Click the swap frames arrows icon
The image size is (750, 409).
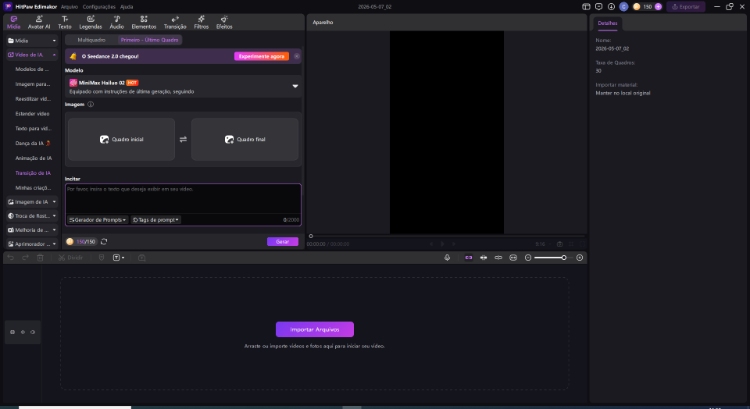[183, 139]
